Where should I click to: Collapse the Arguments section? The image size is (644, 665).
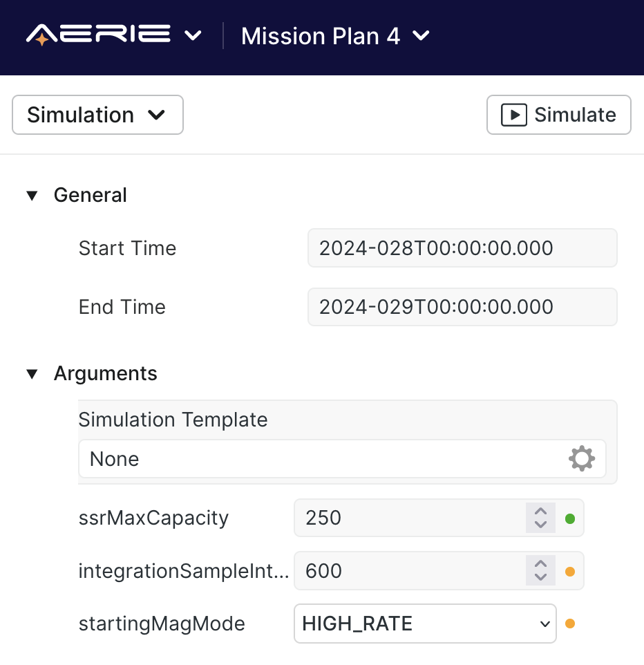click(32, 373)
